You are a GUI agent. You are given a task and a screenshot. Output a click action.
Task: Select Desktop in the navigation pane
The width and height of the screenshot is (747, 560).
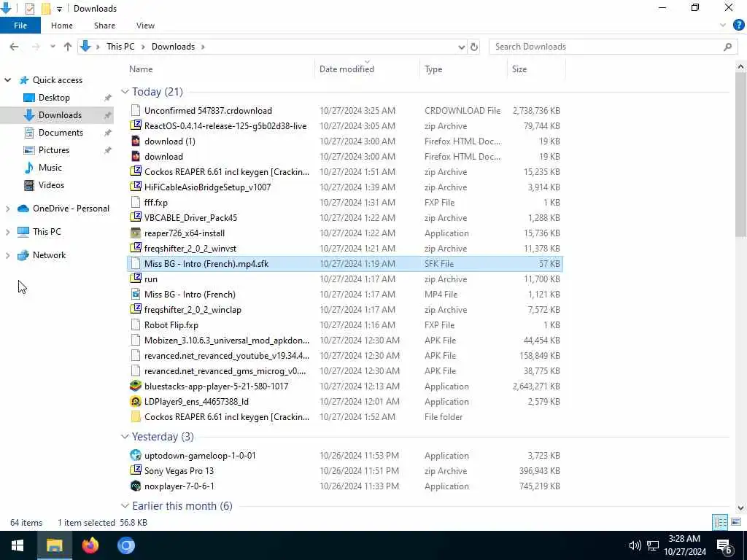[x=54, y=98]
